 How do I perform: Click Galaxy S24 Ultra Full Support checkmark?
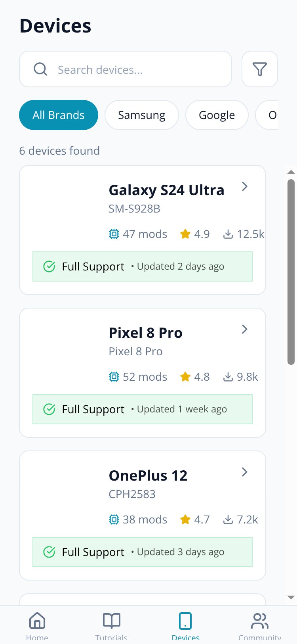49,266
